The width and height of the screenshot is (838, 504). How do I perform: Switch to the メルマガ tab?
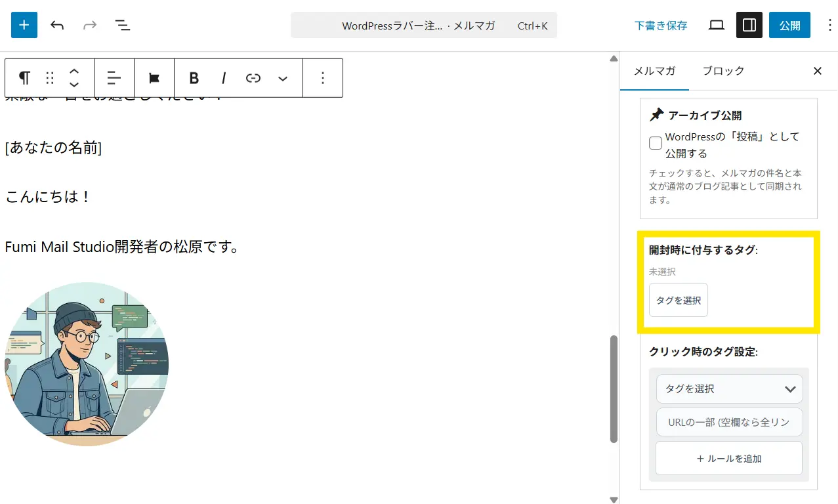tap(654, 71)
